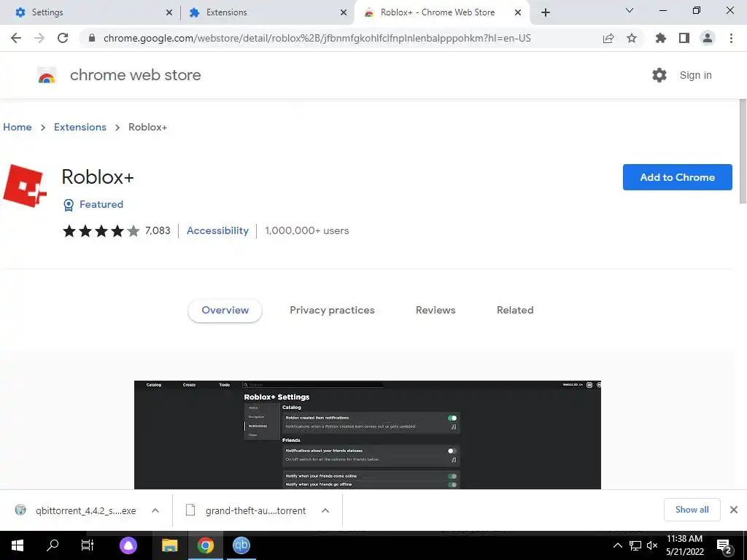
Task: Click Add to Chrome button
Action: coord(677,177)
